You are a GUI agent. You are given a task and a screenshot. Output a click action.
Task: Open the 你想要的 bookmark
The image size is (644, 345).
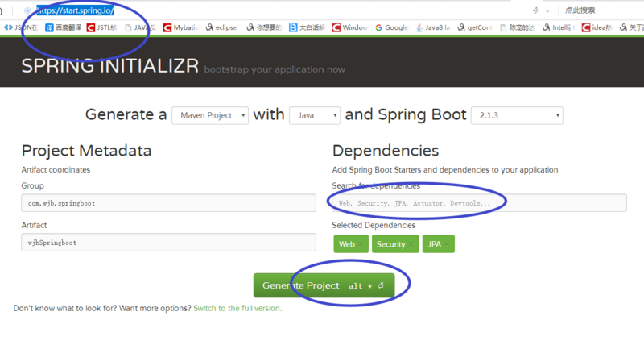click(x=264, y=27)
